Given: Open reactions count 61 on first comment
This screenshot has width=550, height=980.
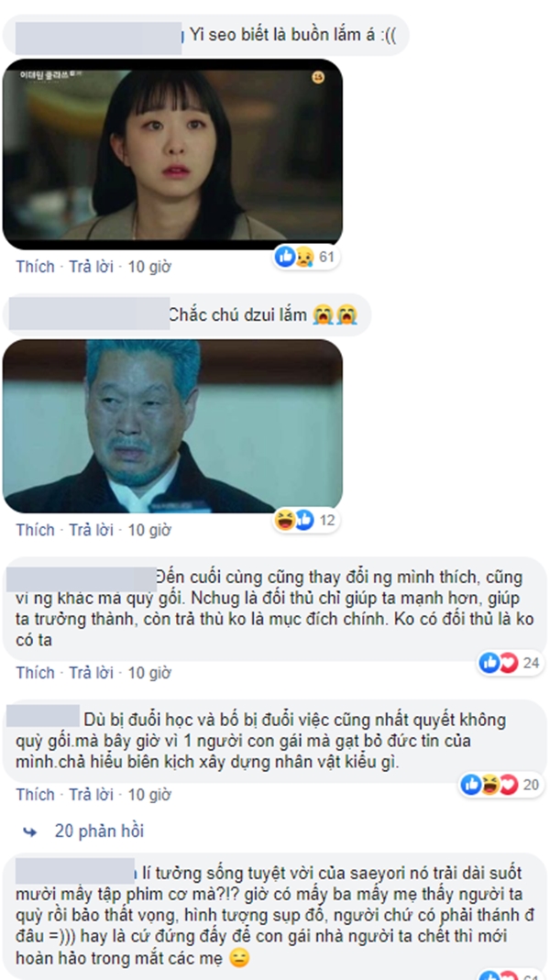Looking at the screenshot, I should point(307,257).
